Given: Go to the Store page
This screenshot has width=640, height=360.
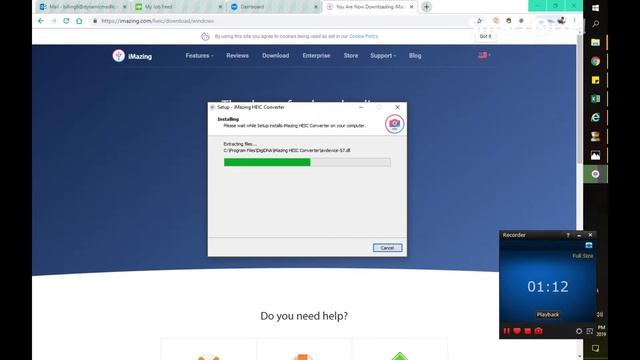Looking at the screenshot, I should 351,56.
